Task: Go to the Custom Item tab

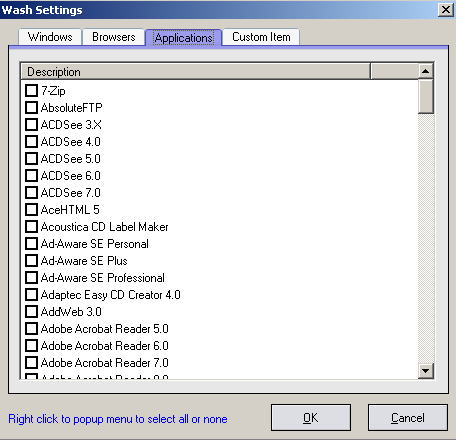Action: (261, 37)
